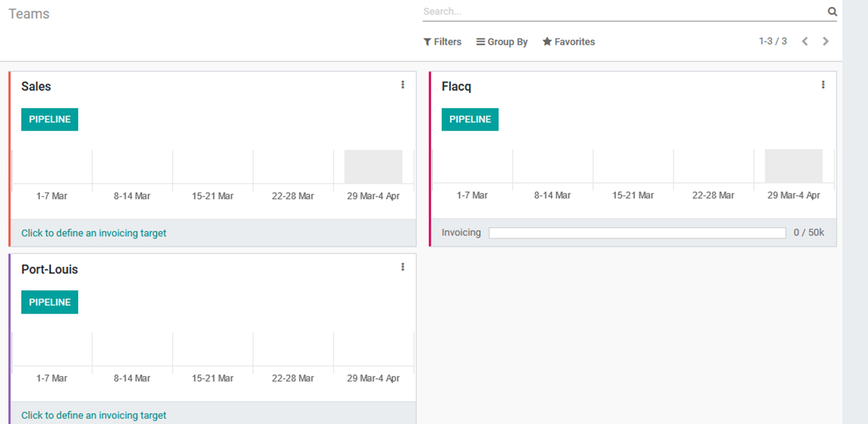Image resolution: width=868 pixels, height=424 pixels.
Task: Expand the Filters dropdown
Action: pyautogui.click(x=442, y=42)
